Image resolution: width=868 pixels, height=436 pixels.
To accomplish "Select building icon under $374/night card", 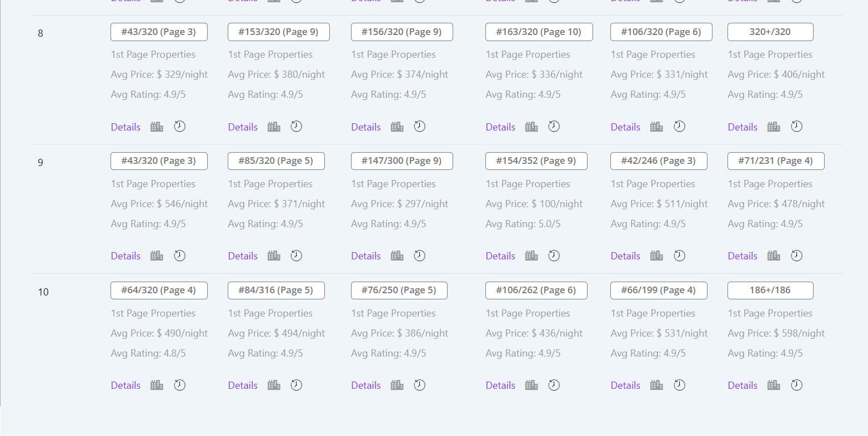I will point(397,127).
